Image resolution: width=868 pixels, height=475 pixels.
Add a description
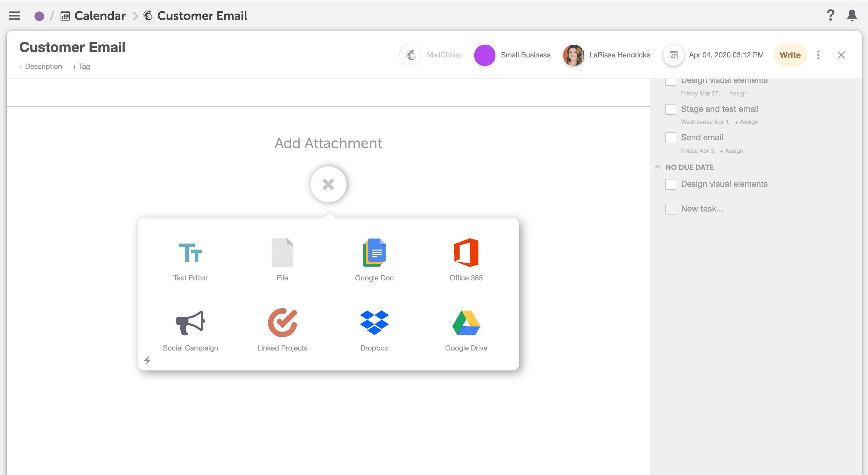(x=41, y=67)
